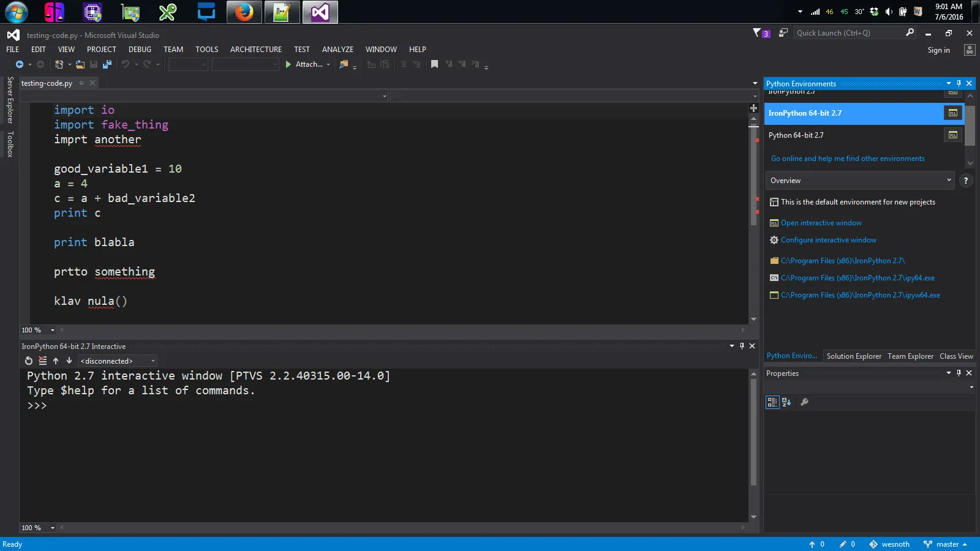
Task: Open Firefox from the Windows taskbar
Action: tap(244, 12)
